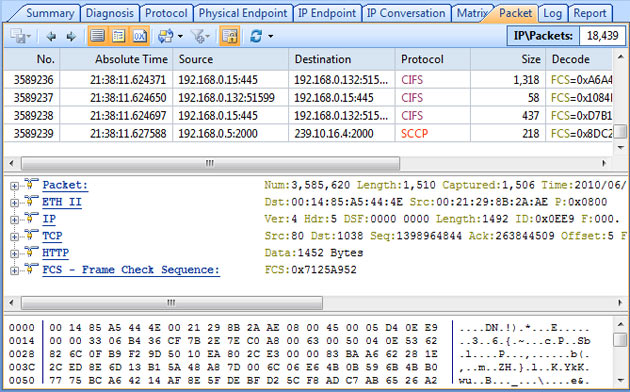Click the IP\Packets count field showing 18,439
Screen dimensions: 630x392
click(602, 36)
